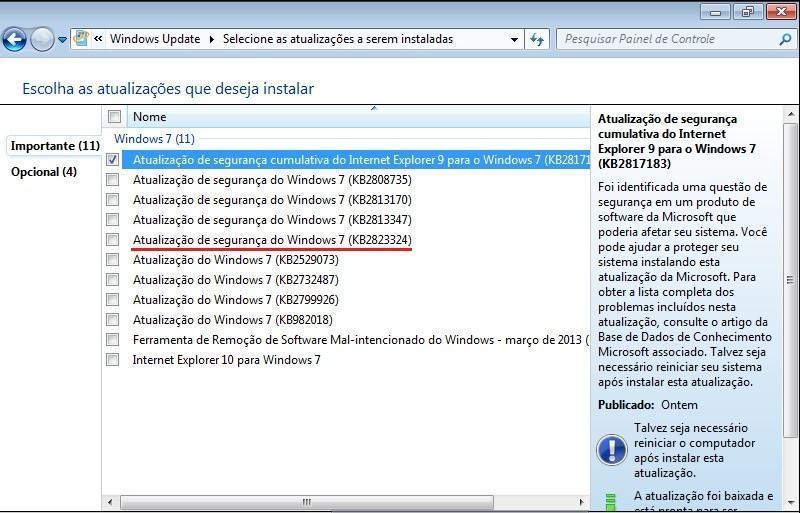Click the details pane vertical scrollbar thumb
The image size is (800, 513).
tap(790, 280)
